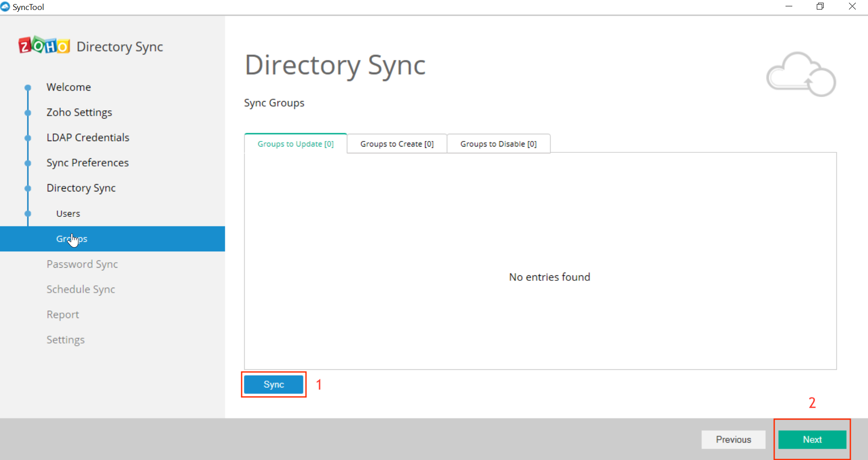Open the Report section
Screen dimensions: 868x460
click(x=63, y=314)
